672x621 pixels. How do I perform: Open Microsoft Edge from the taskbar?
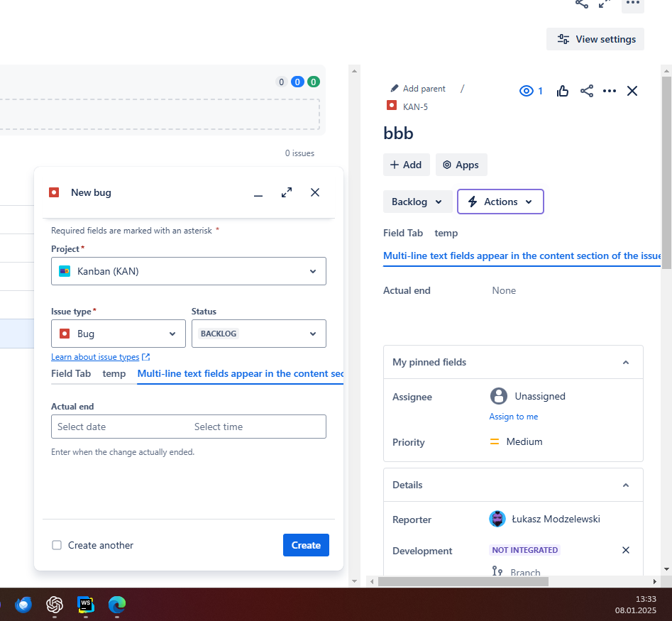pyautogui.click(x=117, y=605)
